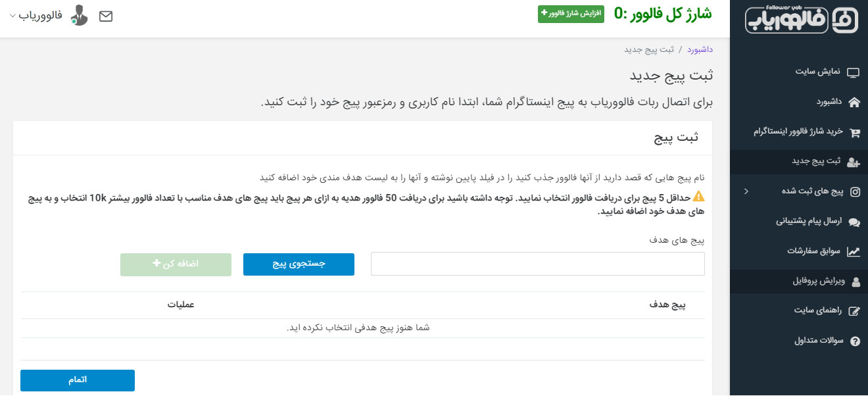Click the shopping cart icon in the sidebar
Screen dimensions: 868x396
(x=855, y=133)
